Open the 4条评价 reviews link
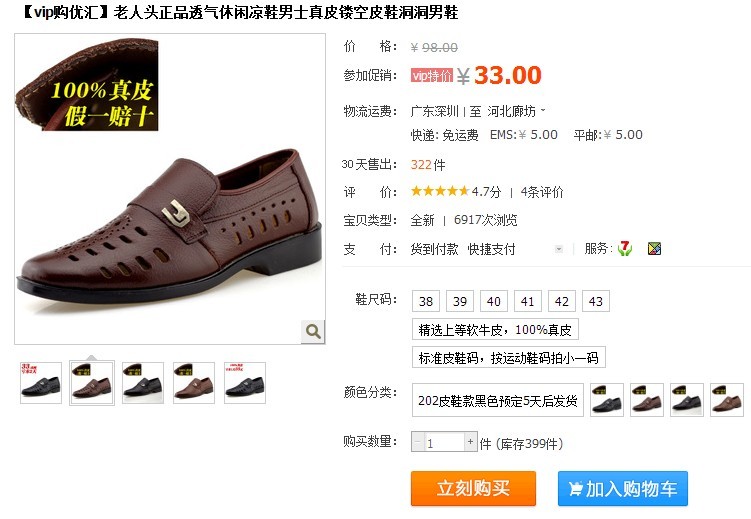 tap(542, 192)
